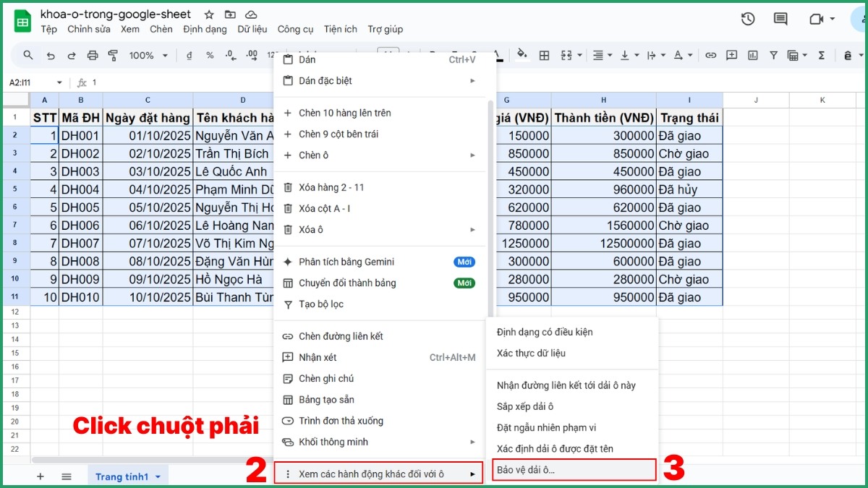
Task: Select 'Xem các hành động khác đối với ô'
Action: click(371, 474)
